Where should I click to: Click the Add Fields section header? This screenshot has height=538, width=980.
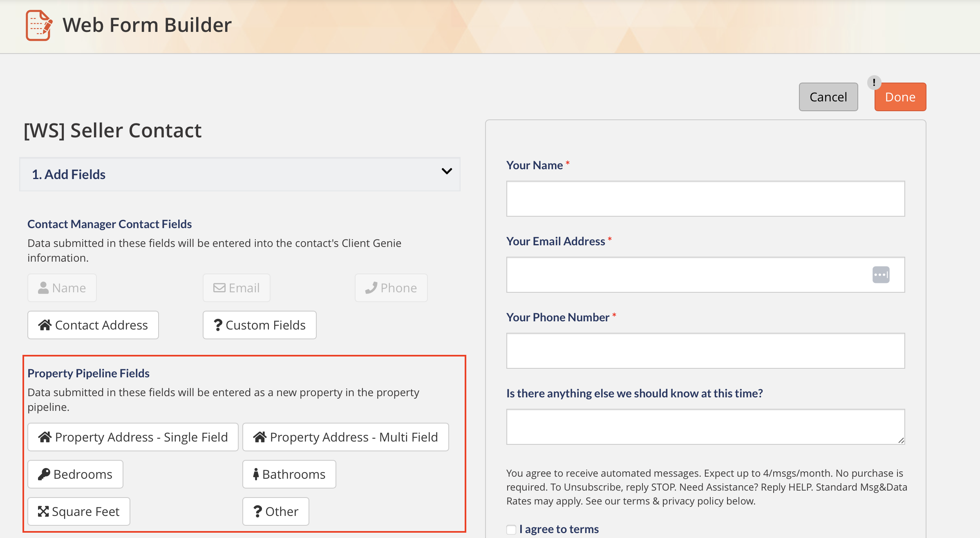(69, 174)
